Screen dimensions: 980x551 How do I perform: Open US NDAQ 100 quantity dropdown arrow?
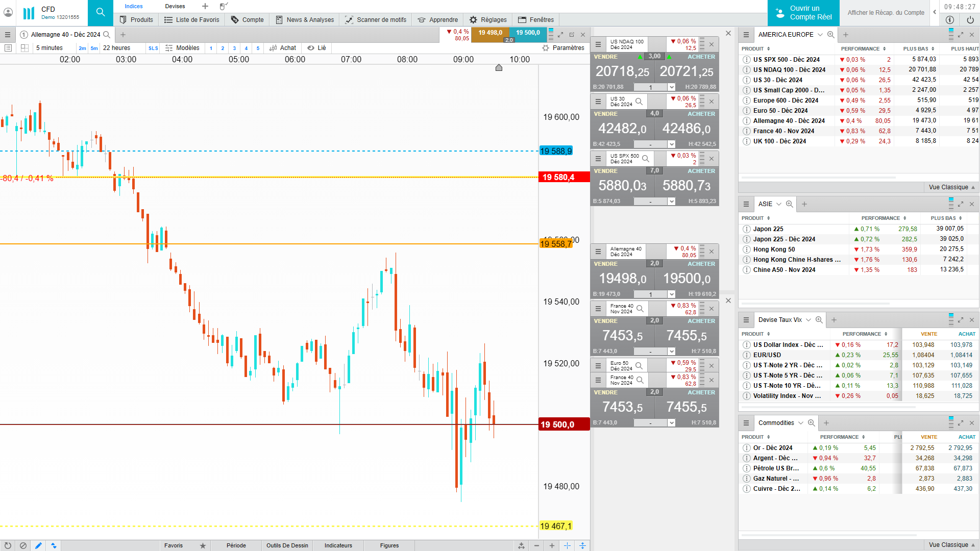click(671, 87)
